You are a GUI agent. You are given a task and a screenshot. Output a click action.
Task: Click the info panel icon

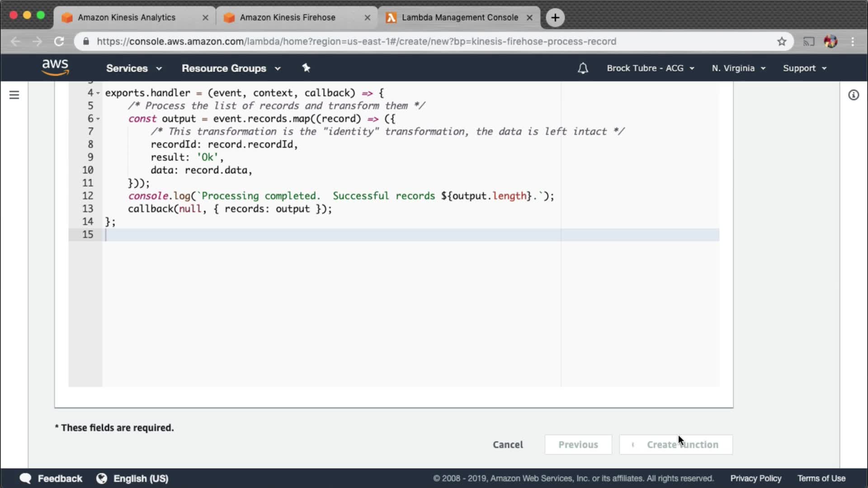(853, 95)
